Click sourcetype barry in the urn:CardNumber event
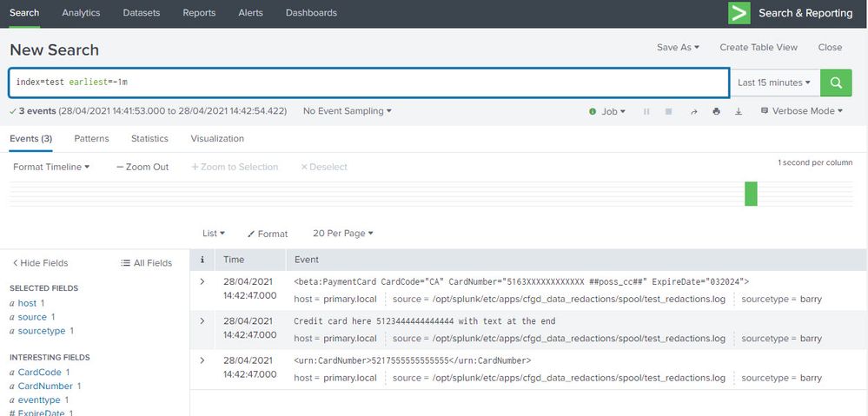This screenshot has width=868, height=416. click(811, 379)
